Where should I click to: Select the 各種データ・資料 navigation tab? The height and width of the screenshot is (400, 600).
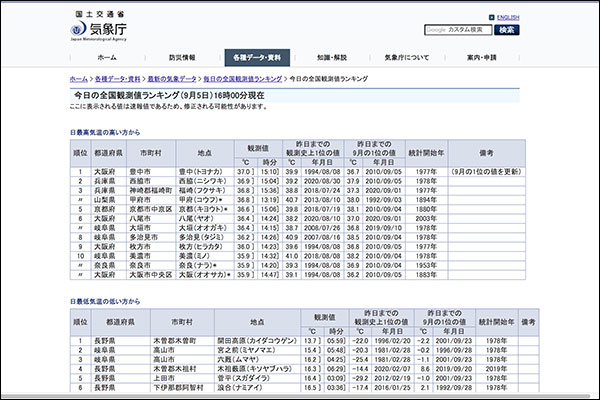259,58
